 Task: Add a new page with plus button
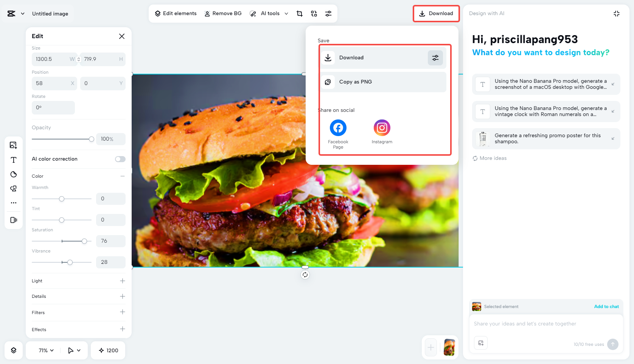(x=431, y=347)
